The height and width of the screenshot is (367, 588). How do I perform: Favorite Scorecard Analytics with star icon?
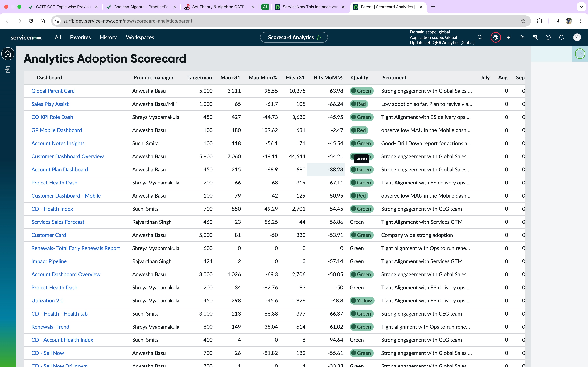coord(319,38)
